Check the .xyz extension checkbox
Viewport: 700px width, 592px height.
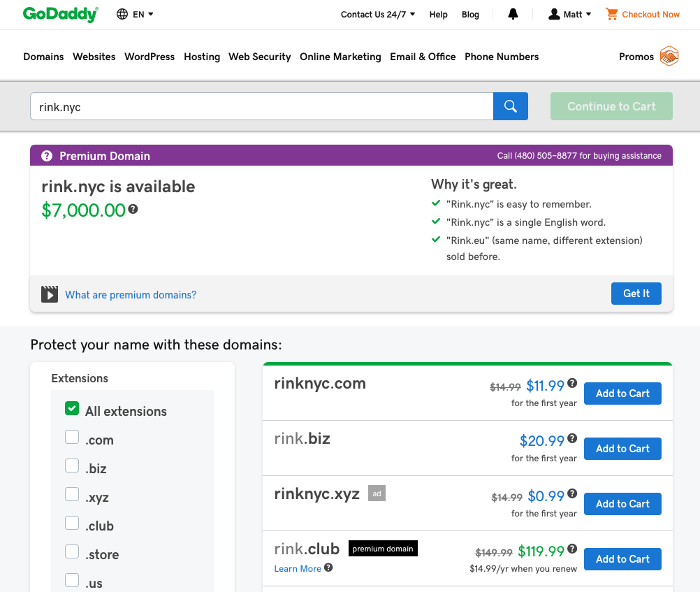tap(72, 494)
